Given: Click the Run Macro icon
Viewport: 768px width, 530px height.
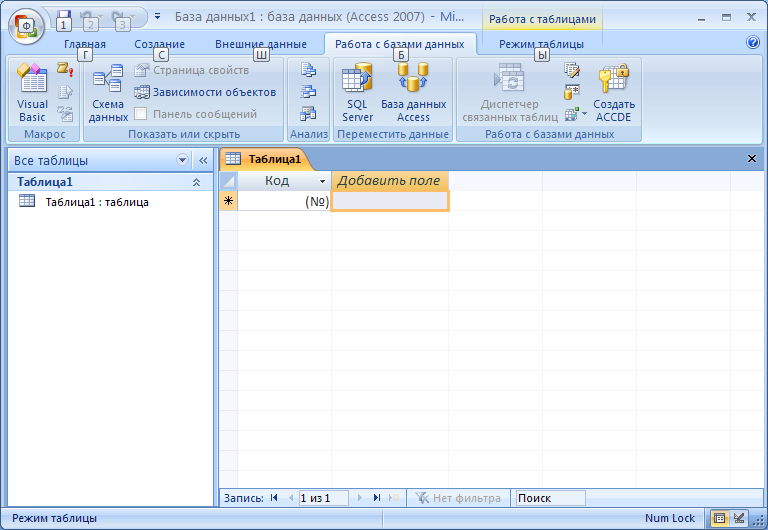Looking at the screenshot, I should coord(65,69).
